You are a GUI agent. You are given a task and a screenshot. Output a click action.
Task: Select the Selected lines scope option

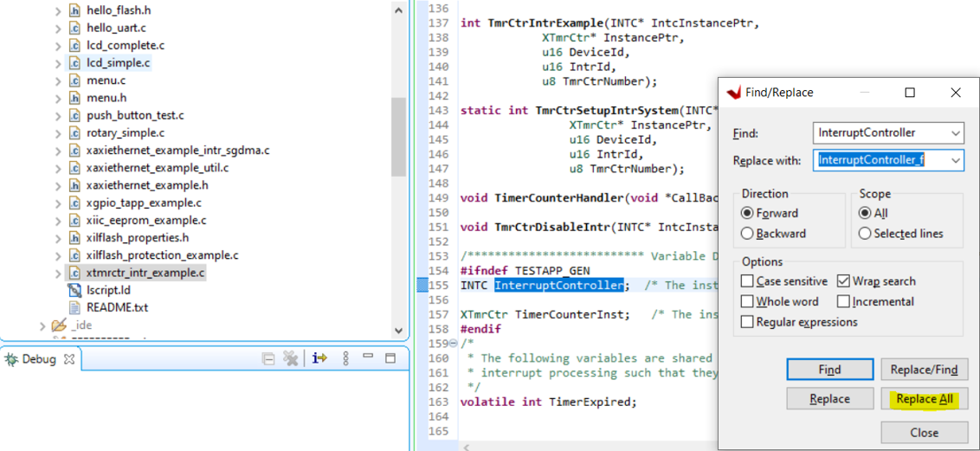click(x=865, y=234)
